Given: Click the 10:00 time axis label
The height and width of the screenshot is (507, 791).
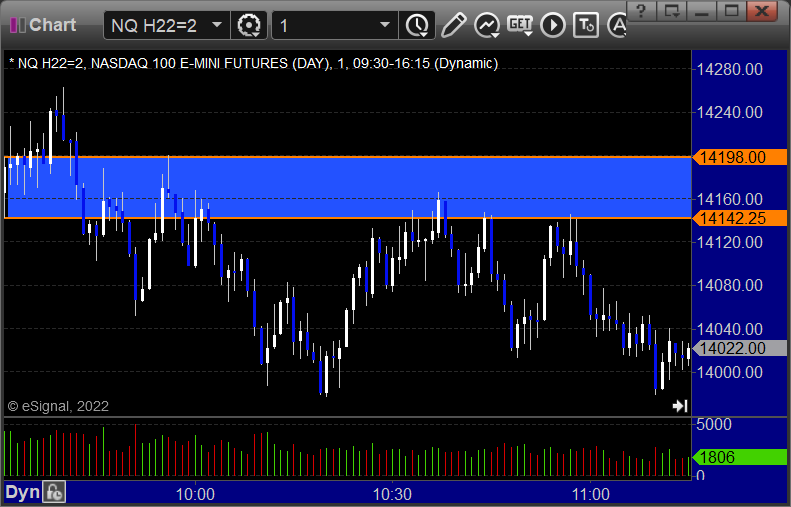Looking at the screenshot, I should coord(195,494).
